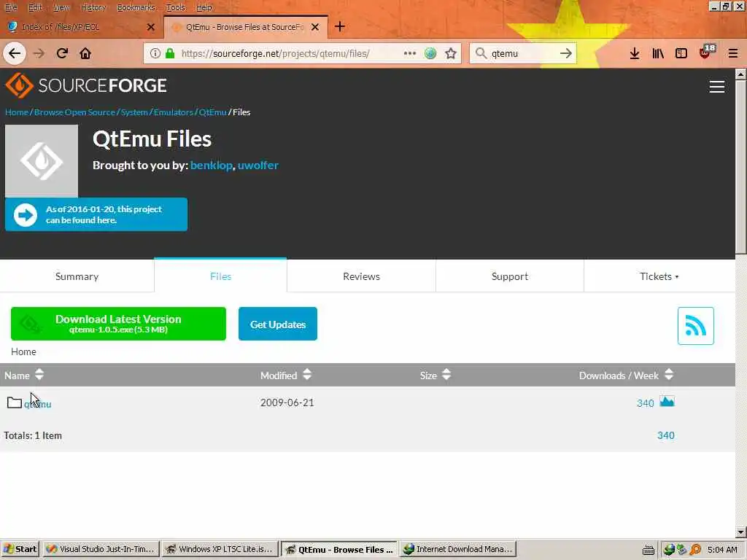Click the Home breadcrumb link

pyautogui.click(x=17, y=112)
